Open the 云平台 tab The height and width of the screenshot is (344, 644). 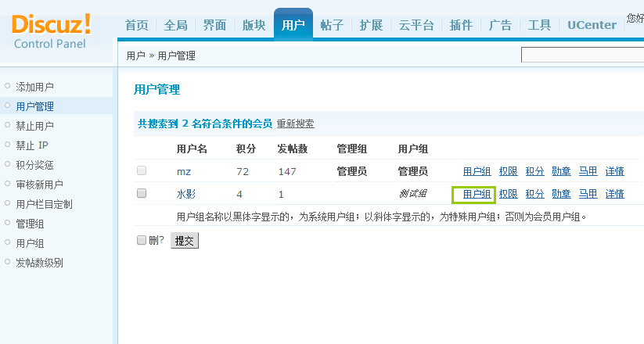[416, 25]
